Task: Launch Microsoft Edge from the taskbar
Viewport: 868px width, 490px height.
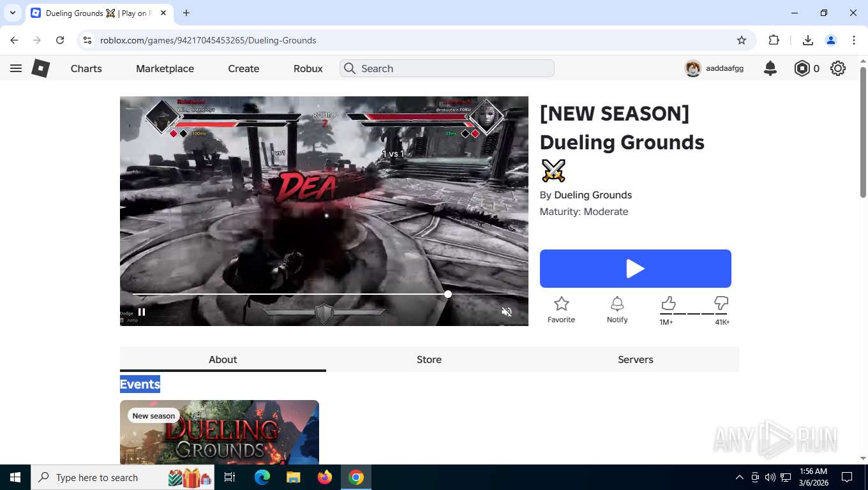Action: (262, 477)
